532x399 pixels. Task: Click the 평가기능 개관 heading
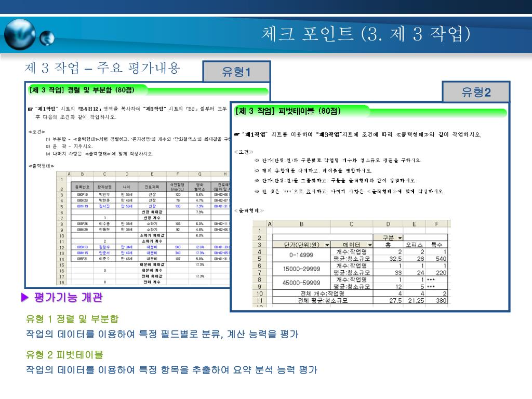click(68, 298)
